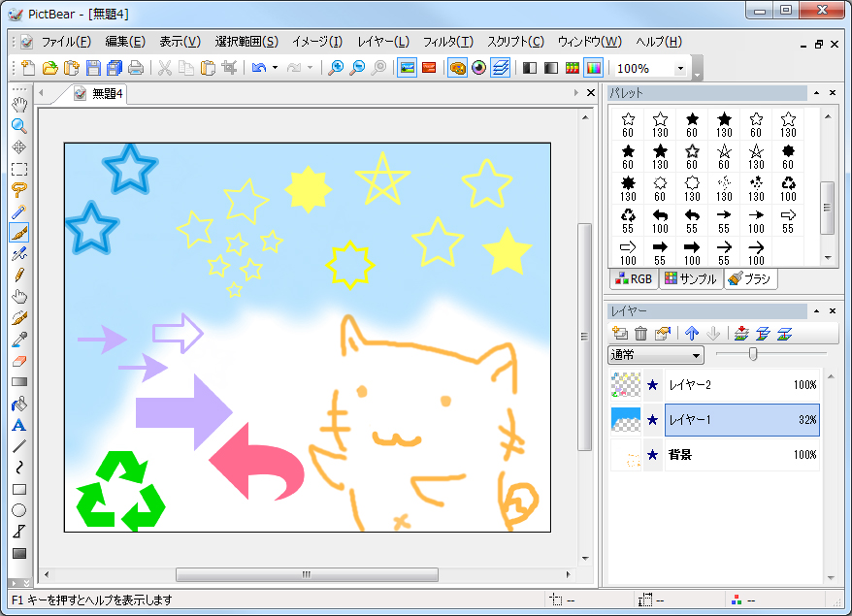Viewport: 852px width, 616px height.
Task: Click the New file toolbar icon
Action: [x=28, y=68]
